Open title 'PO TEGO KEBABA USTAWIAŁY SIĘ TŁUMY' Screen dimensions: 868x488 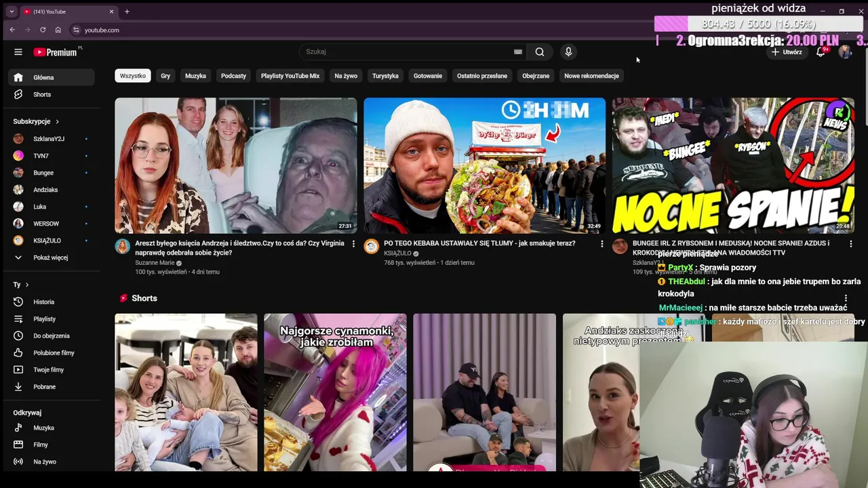pyautogui.click(x=479, y=243)
